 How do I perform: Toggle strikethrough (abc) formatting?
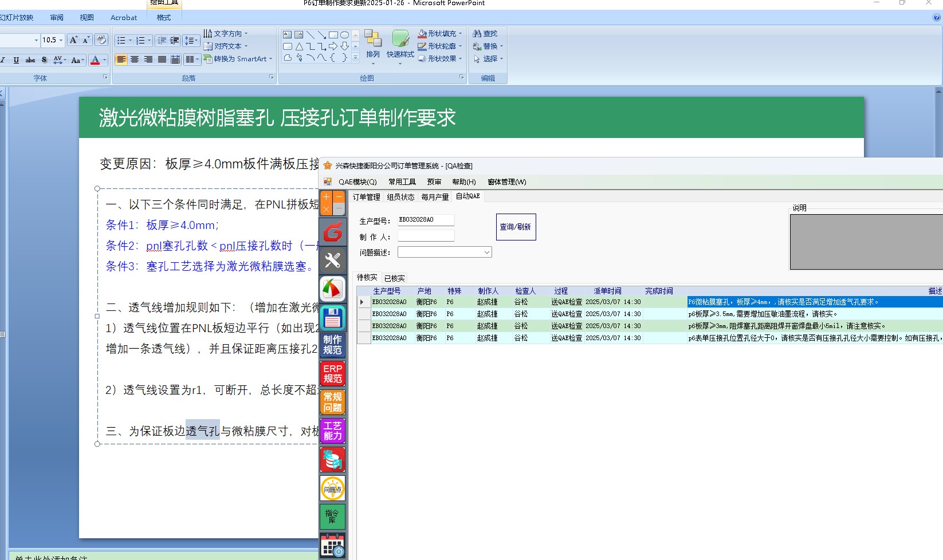30,60
